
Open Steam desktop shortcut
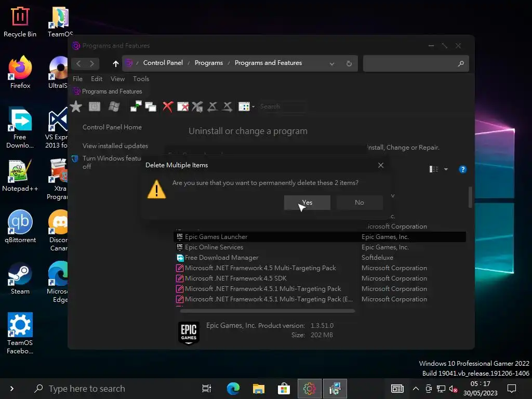pos(20,278)
